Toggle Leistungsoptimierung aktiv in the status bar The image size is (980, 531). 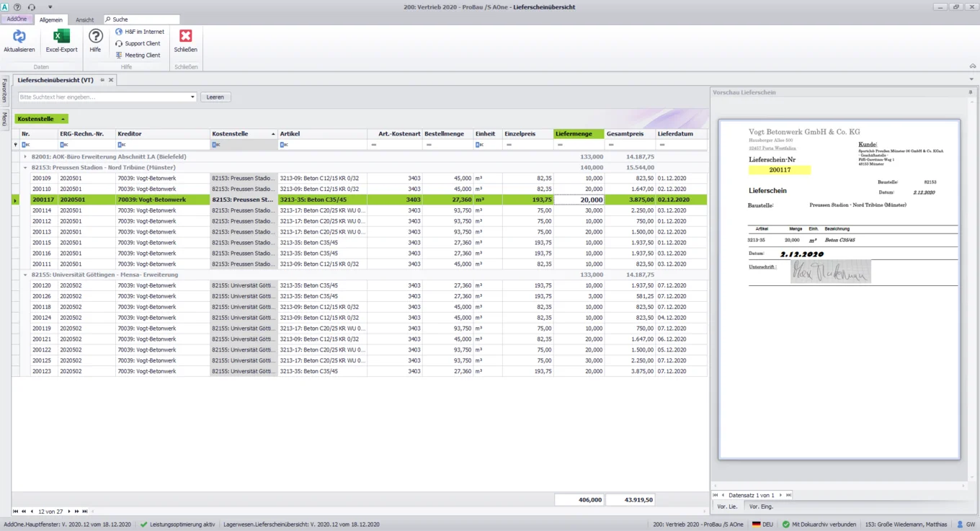143,524
